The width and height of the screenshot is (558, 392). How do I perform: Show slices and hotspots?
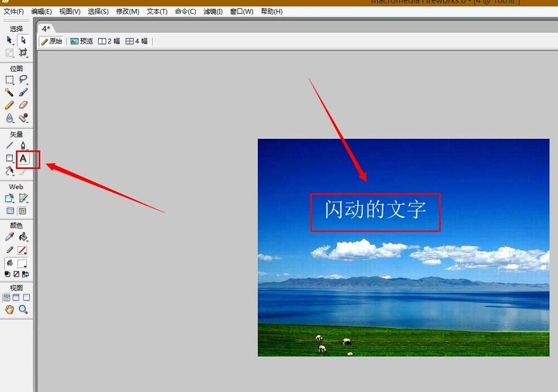(x=22, y=211)
